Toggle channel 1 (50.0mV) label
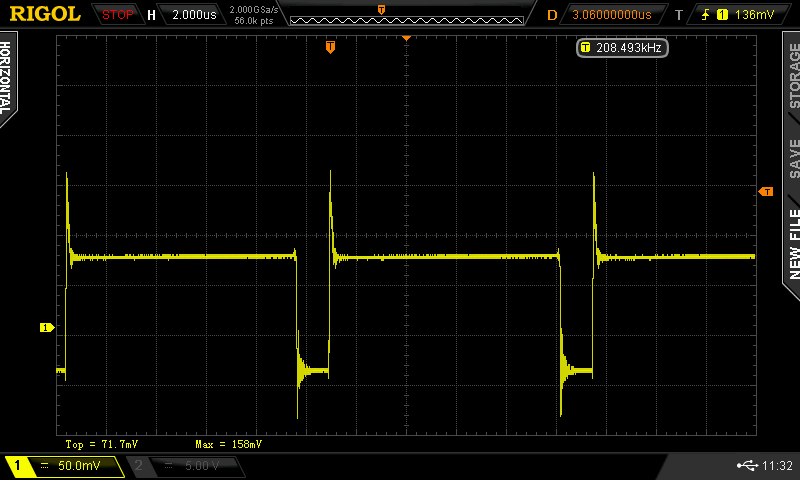This screenshot has height=480, width=800. tap(65, 466)
